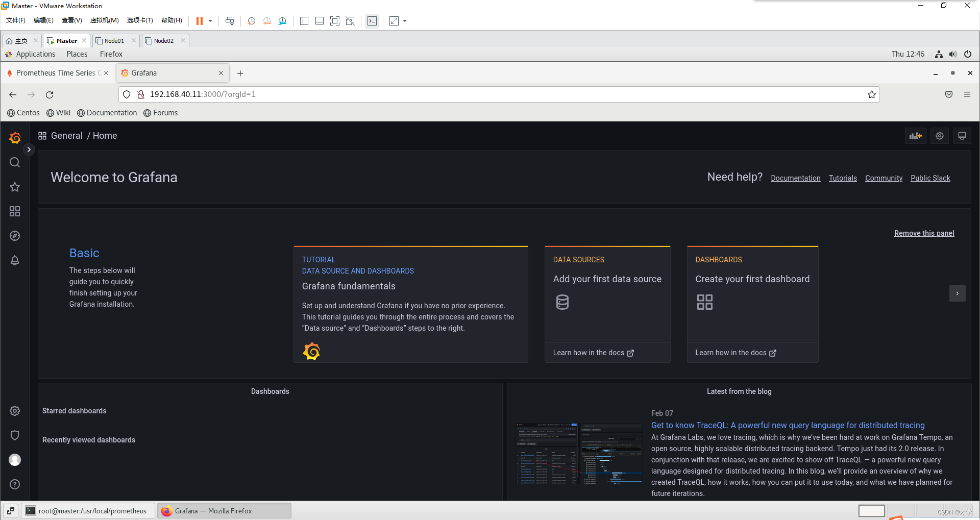The height and width of the screenshot is (520, 980).
Task: Open the Dashboards grid icon in the sidebar
Action: [15, 211]
